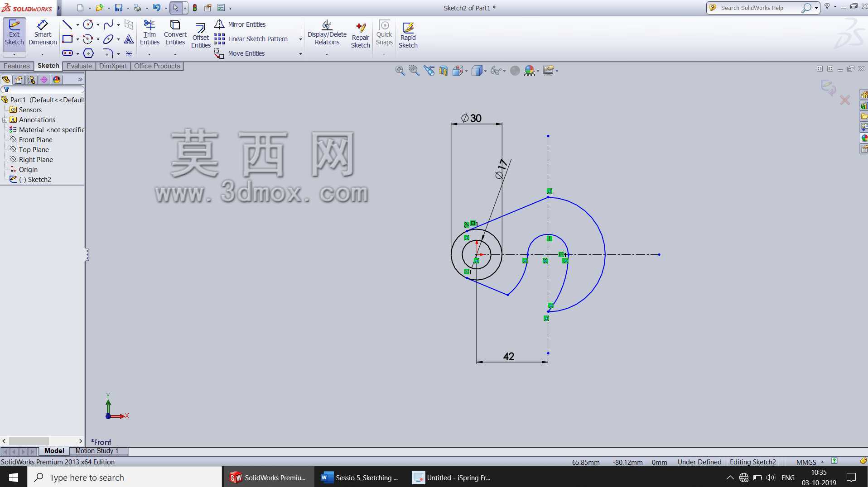Open Smart Dimension dropdown arrow

tap(43, 54)
